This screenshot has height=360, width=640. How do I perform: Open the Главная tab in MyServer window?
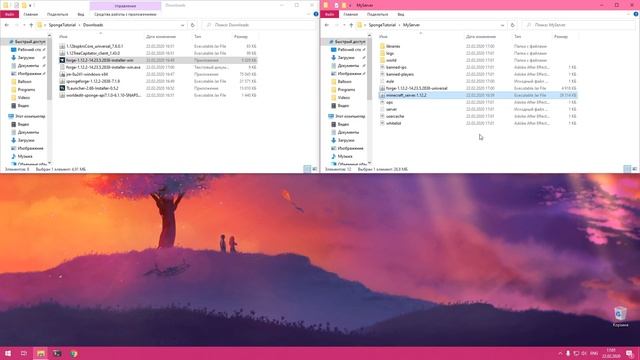351,14
